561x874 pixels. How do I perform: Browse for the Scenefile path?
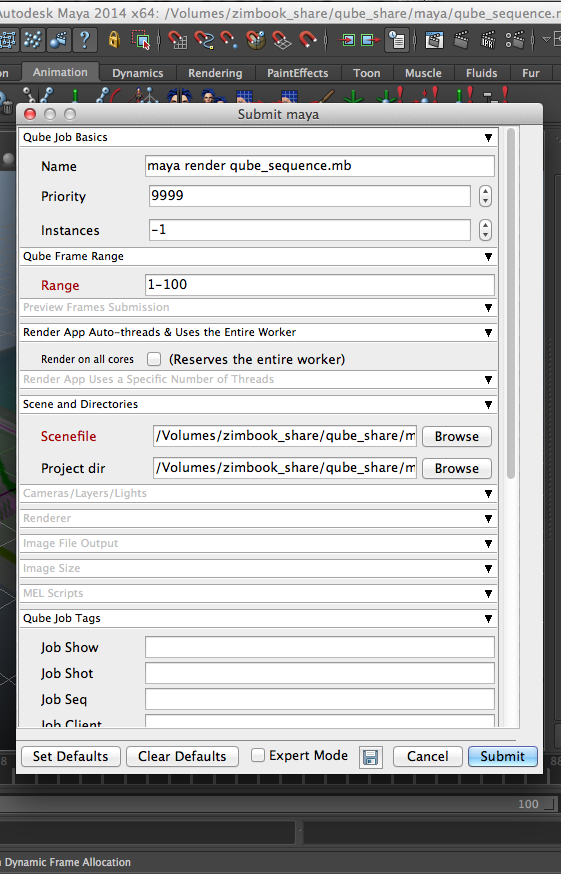[x=457, y=436]
